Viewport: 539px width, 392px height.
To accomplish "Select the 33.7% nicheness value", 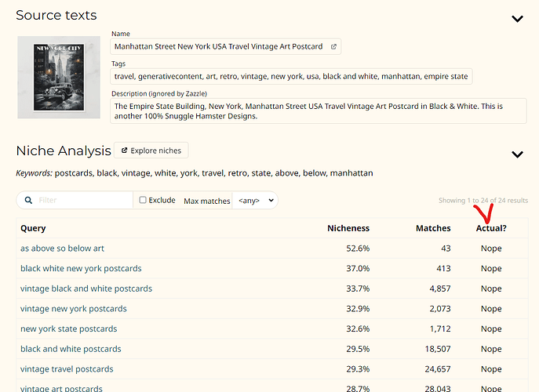I will point(358,289).
